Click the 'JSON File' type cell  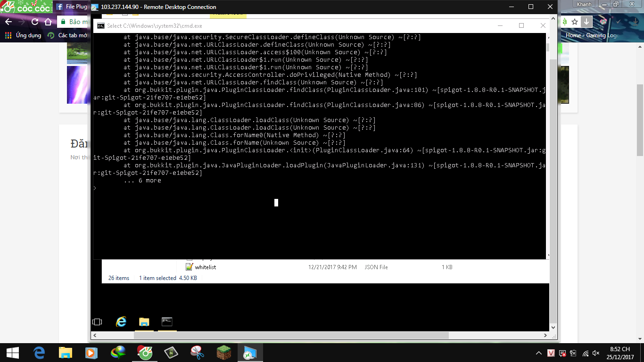pos(376,267)
